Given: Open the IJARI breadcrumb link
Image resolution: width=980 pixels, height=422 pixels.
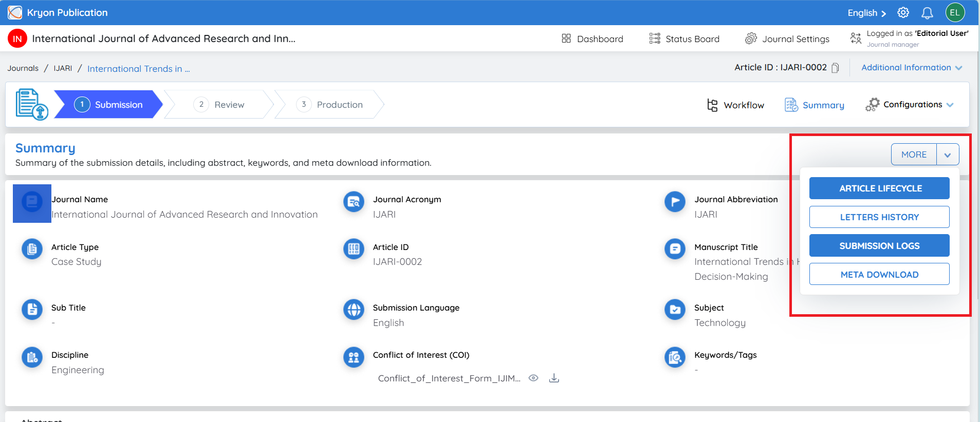Looking at the screenshot, I should click(63, 68).
